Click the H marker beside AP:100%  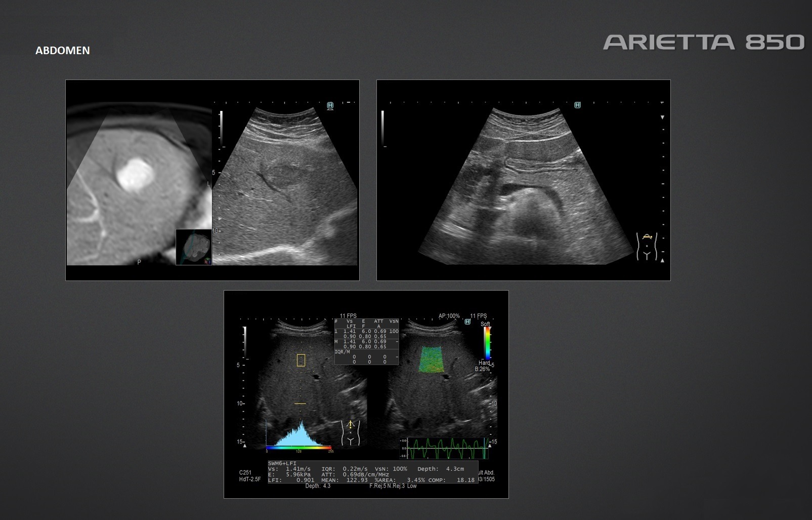(x=467, y=322)
